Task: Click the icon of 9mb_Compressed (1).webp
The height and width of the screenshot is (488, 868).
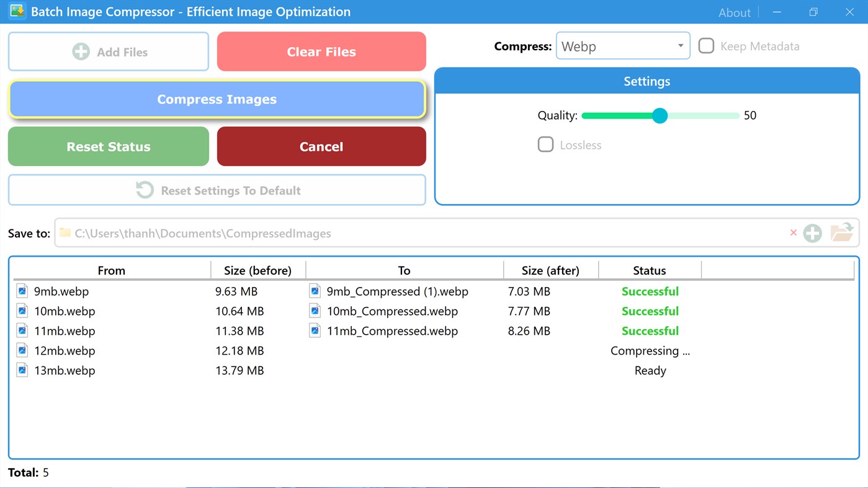Action: (315, 291)
